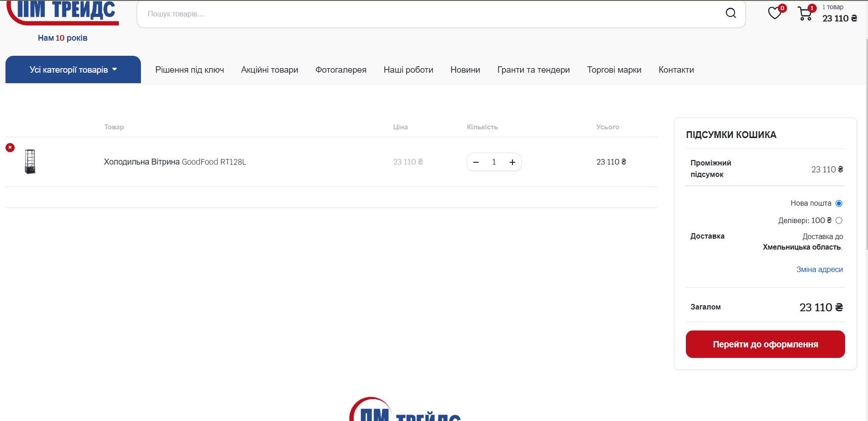Remove the GoodFood RT128L item from cart
The height and width of the screenshot is (421, 868).
(10, 148)
